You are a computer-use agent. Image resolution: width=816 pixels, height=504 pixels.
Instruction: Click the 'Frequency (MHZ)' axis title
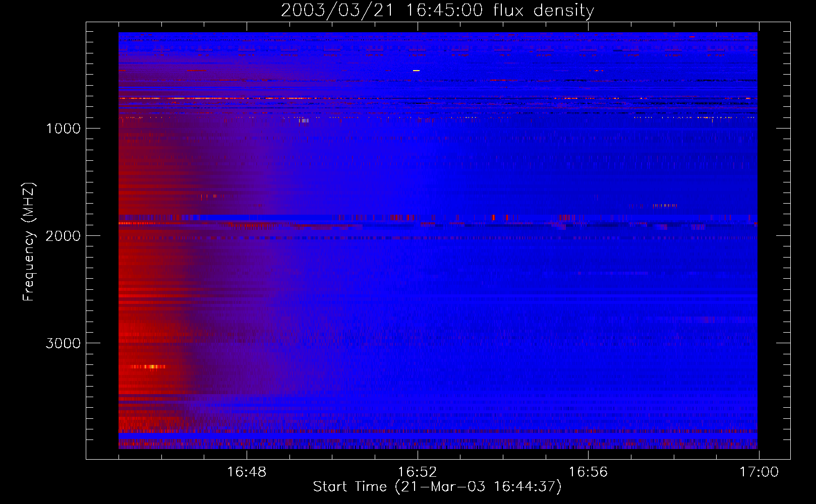(x=29, y=242)
